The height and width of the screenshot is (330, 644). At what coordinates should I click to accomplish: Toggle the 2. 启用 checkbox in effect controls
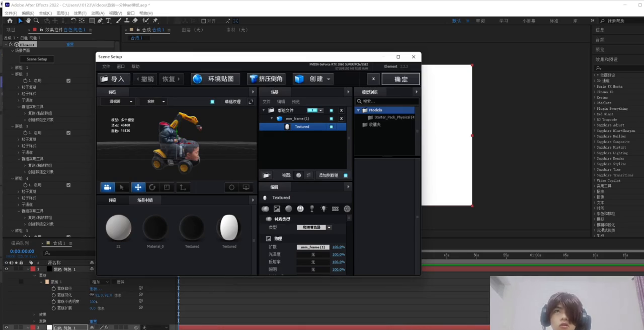(x=68, y=81)
